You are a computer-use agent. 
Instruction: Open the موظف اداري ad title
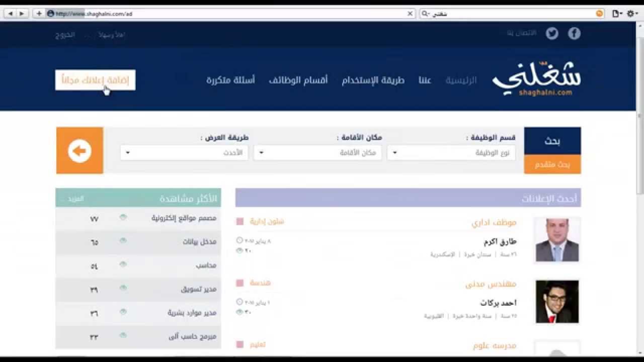[x=494, y=222]
